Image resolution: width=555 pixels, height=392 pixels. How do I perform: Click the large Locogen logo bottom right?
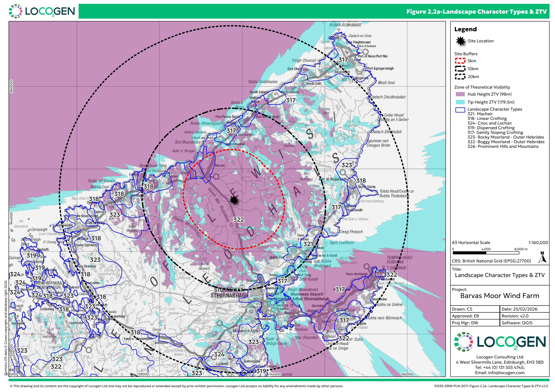tap(500, 341)
